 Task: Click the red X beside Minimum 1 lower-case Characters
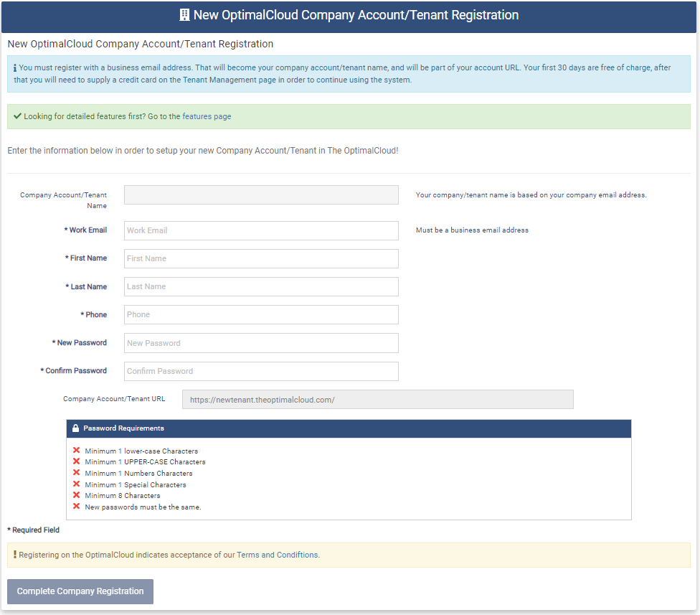click(x=76, y=450)
